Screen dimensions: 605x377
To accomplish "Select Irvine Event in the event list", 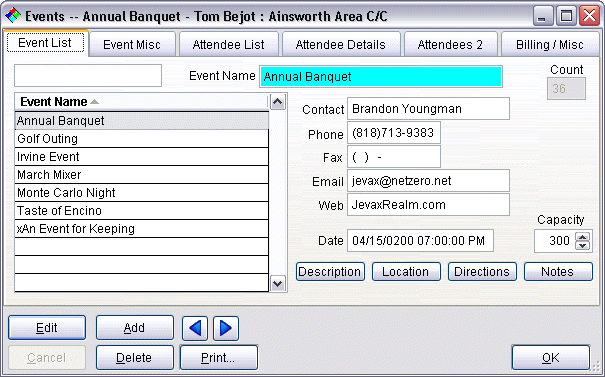I will pos(141,157).
